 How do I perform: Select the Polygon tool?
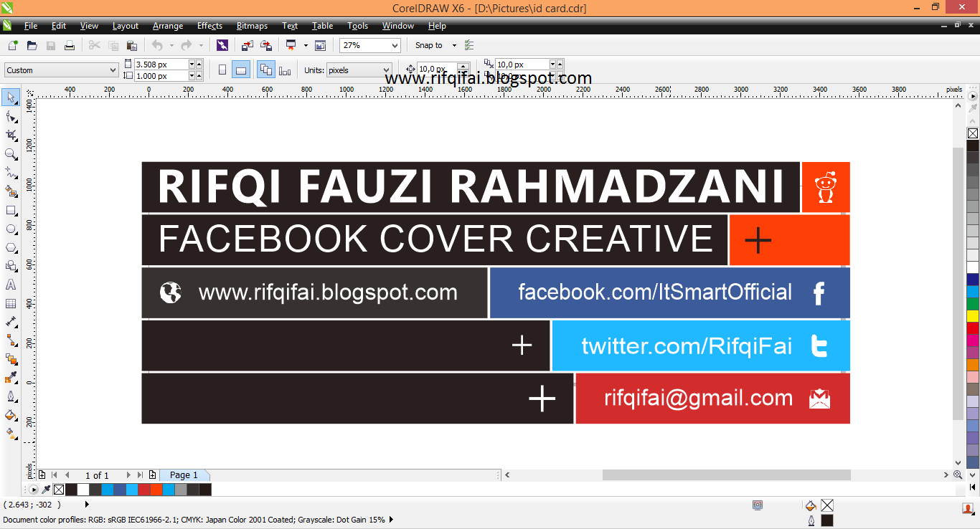coord(11,247)
